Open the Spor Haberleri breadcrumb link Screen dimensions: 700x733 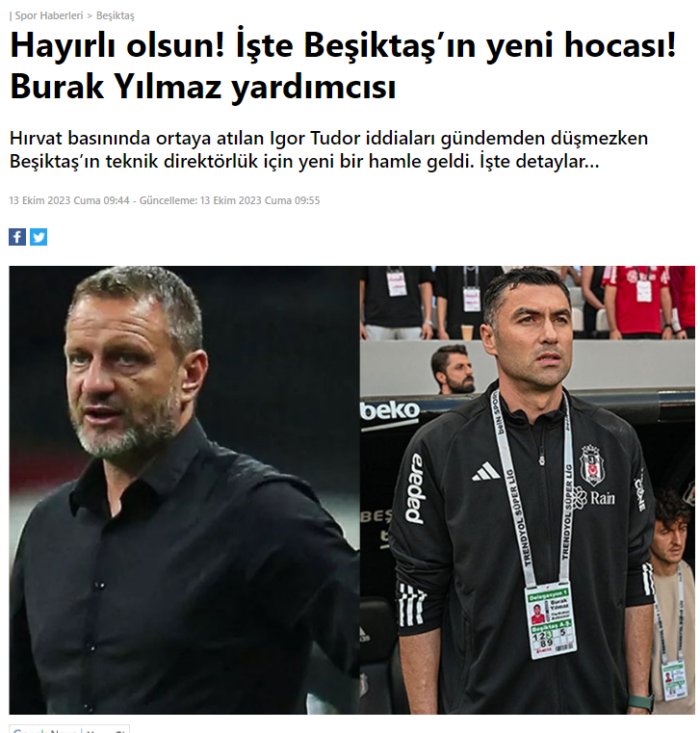click(48, 15)
